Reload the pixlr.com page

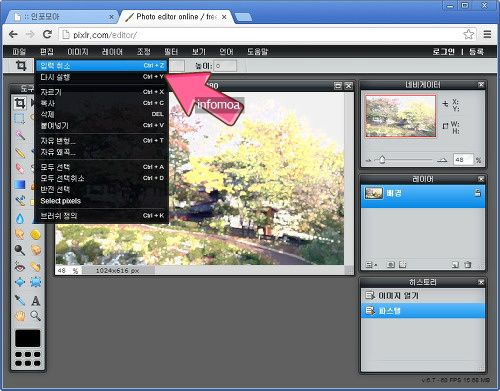click(x=47, y=34)
